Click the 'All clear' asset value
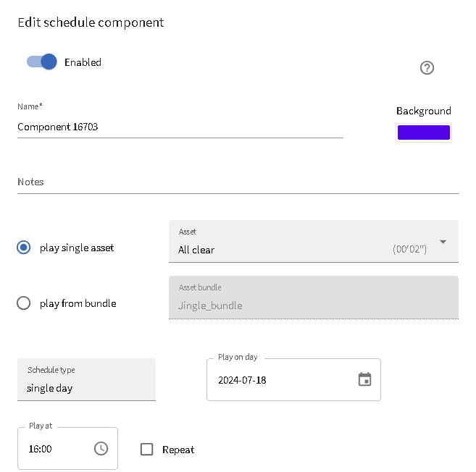 (196, 250)
